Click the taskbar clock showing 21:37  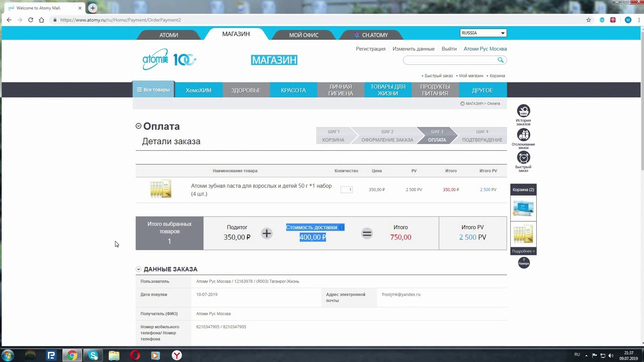[628, 355]
